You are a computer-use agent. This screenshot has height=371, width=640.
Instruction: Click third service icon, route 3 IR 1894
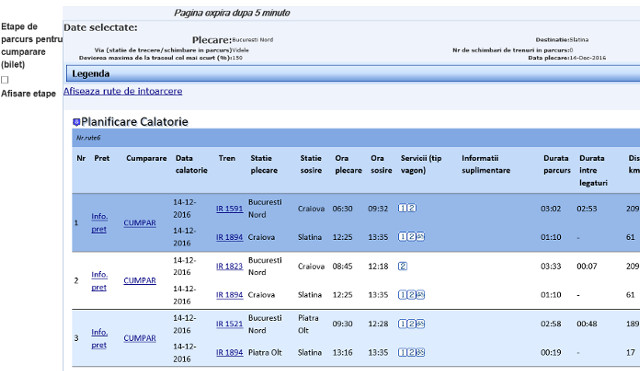click(420, 352)
